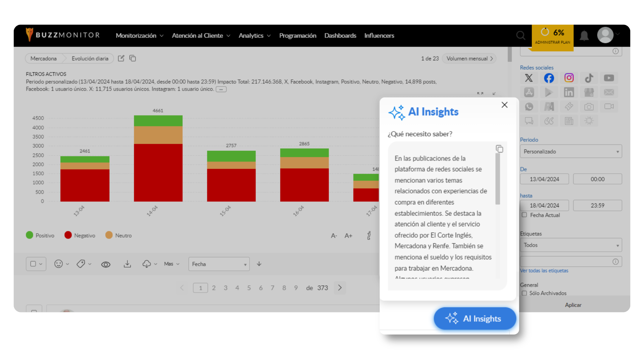Select the WhatsApp source icon

tap(529, 107)
